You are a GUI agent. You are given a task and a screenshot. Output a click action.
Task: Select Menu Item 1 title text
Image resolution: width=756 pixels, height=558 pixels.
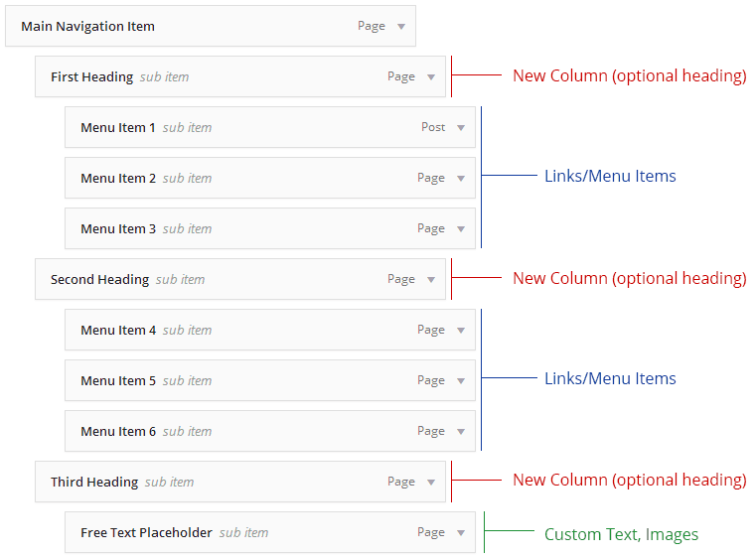point(117,128)
